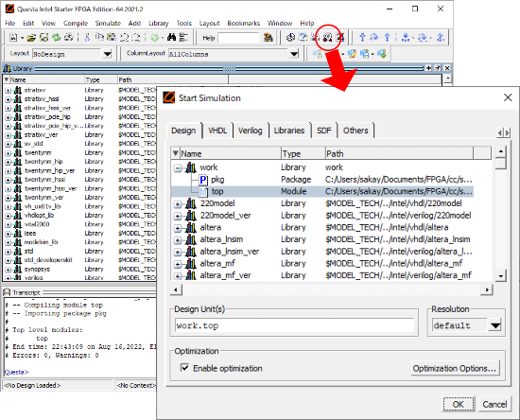
Task: Open the Simulate menu
Action: [x=108, y=24]
